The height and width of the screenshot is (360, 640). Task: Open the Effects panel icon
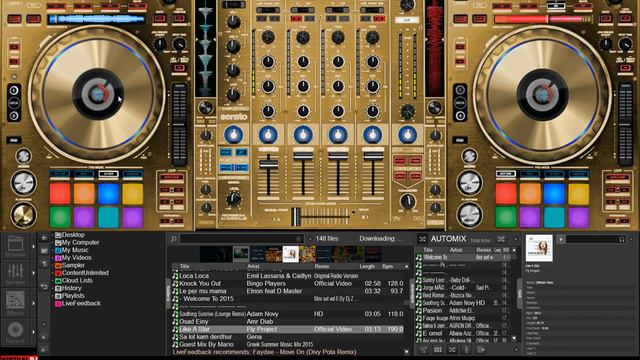pyautogui.click(x=16, y=300)
